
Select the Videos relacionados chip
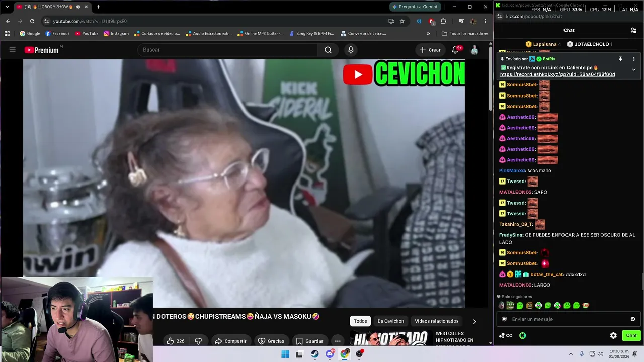(437, 321)
